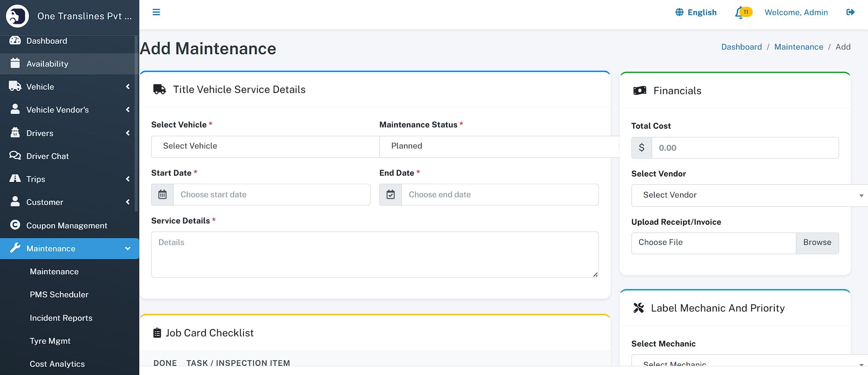Open the notifications bell icon

point(739,13)
